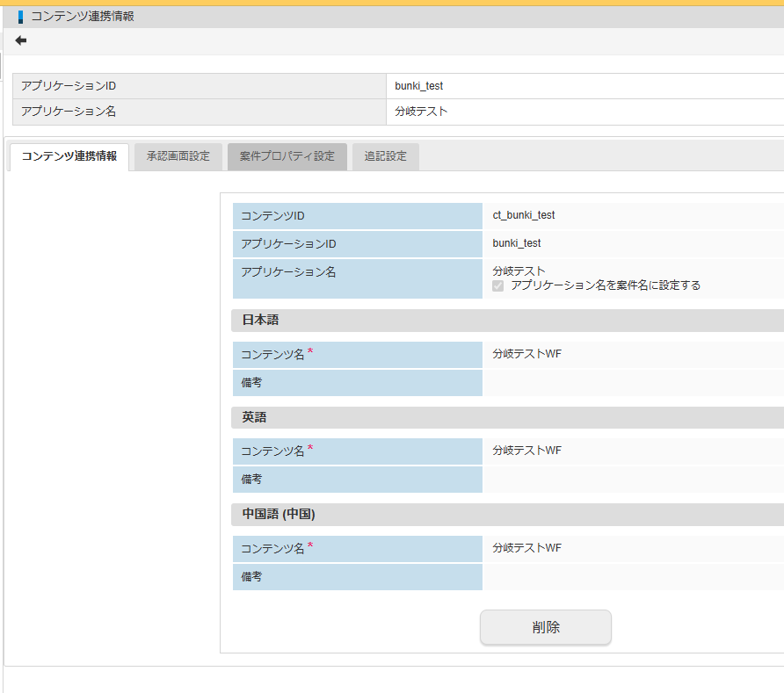
Task: Click the back arrow icon
Action: [x=21, y=40]
